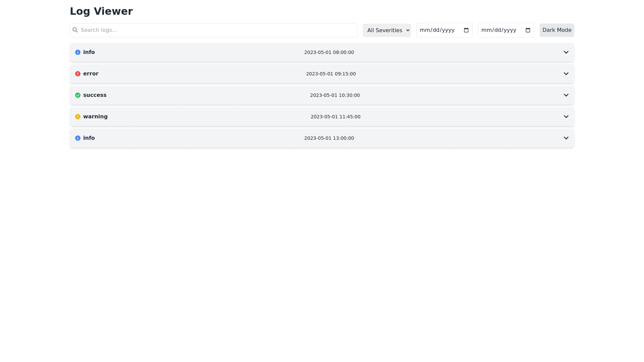The image size is (644, 362).
Task: Click the magnifier search icon
Action: pos(75,30)
